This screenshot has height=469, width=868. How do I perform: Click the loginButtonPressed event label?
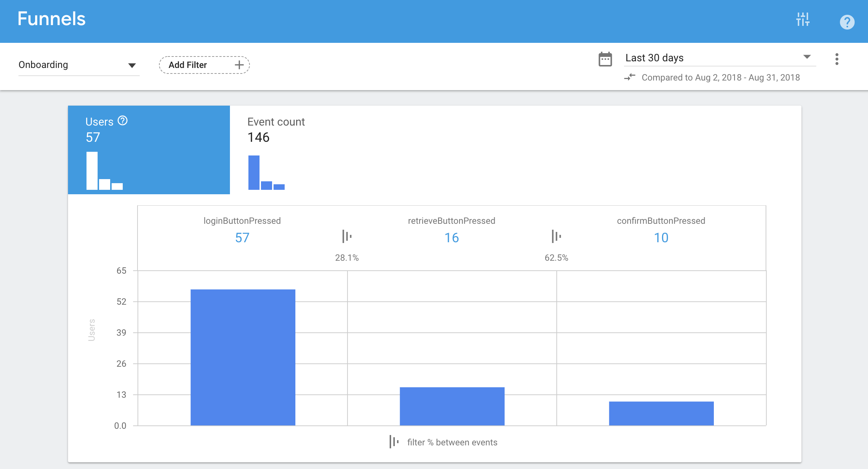[x=242, y=221]
